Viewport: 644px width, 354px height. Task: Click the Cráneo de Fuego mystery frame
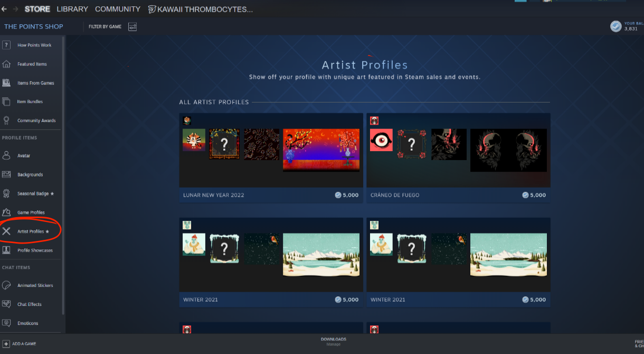point(412,144)
